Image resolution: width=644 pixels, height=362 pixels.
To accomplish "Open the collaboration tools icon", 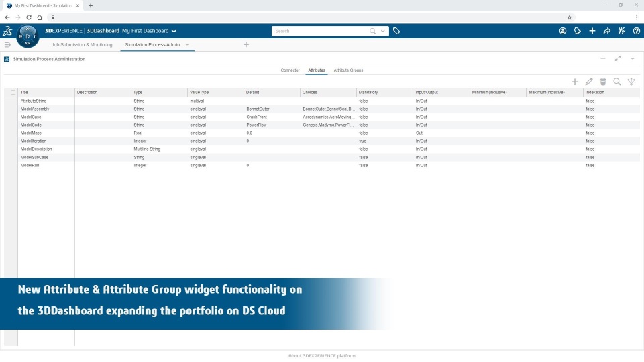I will tap(622, 31).
